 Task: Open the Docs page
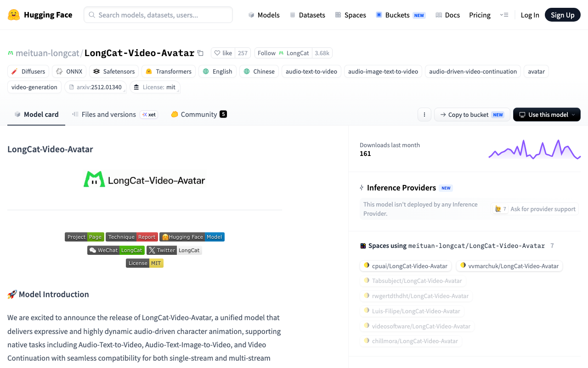(x=447, y=15)
